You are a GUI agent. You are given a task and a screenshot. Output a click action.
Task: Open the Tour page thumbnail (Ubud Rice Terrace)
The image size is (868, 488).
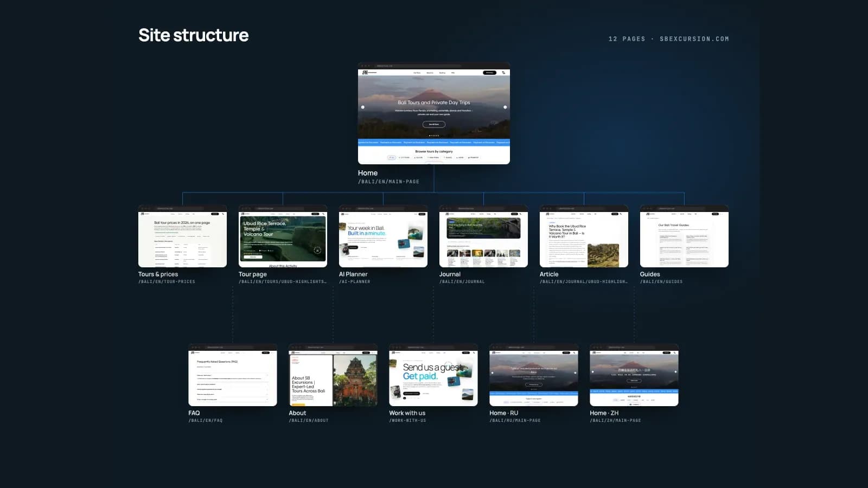283,236
